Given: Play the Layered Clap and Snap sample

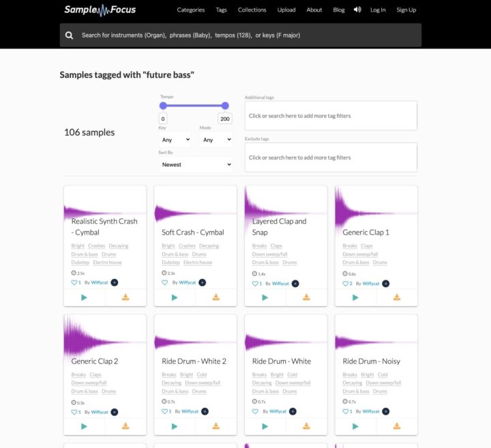Looking at the screenshot, I should pyautogui.click(x=265, y=297).
